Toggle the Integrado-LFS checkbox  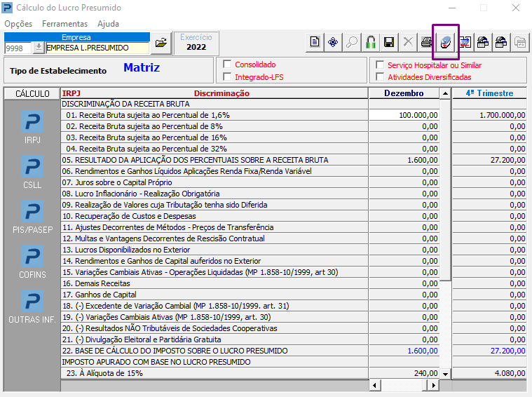coord(227,76)
